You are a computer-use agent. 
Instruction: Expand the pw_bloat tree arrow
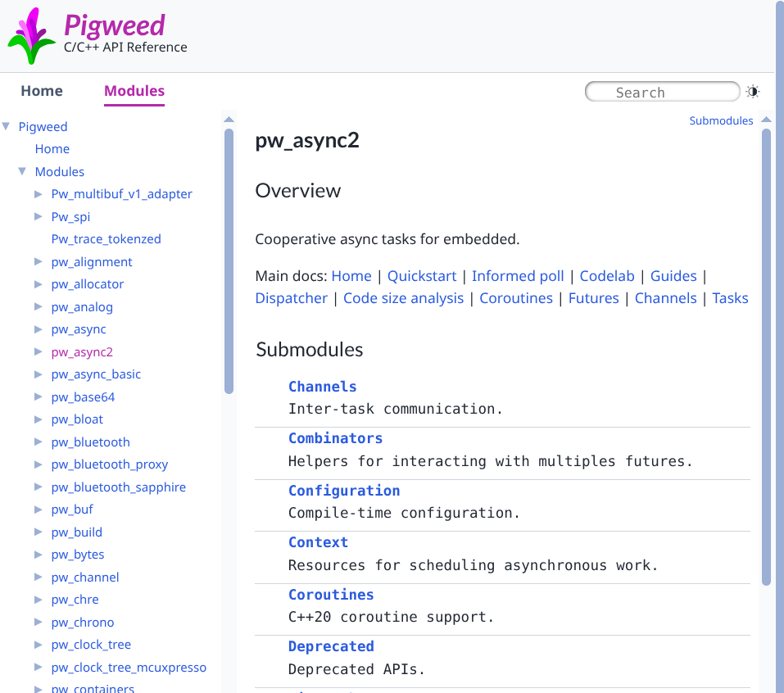click(38, 419)
